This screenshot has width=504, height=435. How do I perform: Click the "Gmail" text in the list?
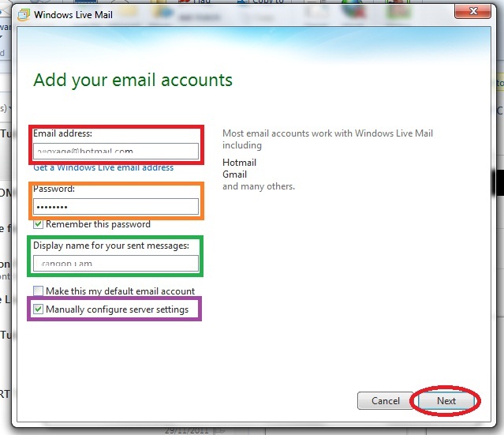(x=234, y=174)
